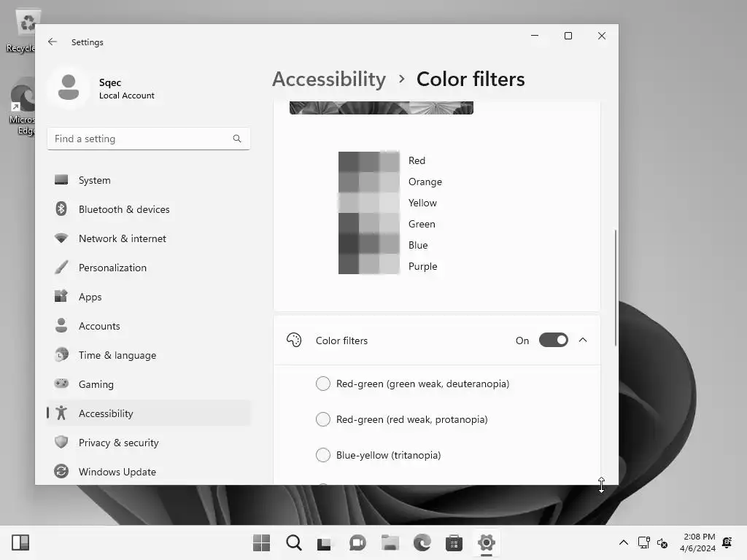The image size is (747, 560).
Task: Open Chat from the taskbar
Action: [x=357, y=542]
